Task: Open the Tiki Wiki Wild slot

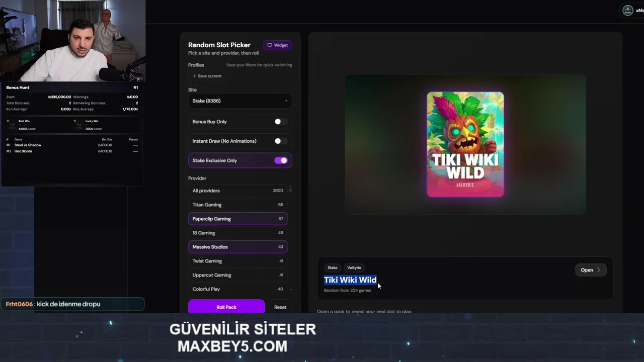Action: click(591, 270)
